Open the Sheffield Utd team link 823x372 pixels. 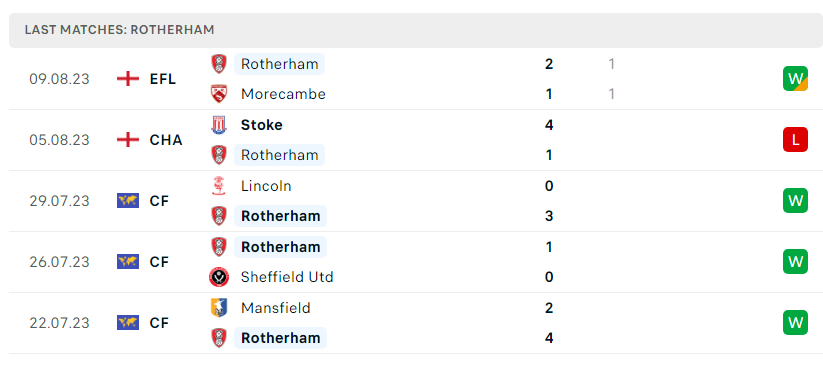click(287, 277)
